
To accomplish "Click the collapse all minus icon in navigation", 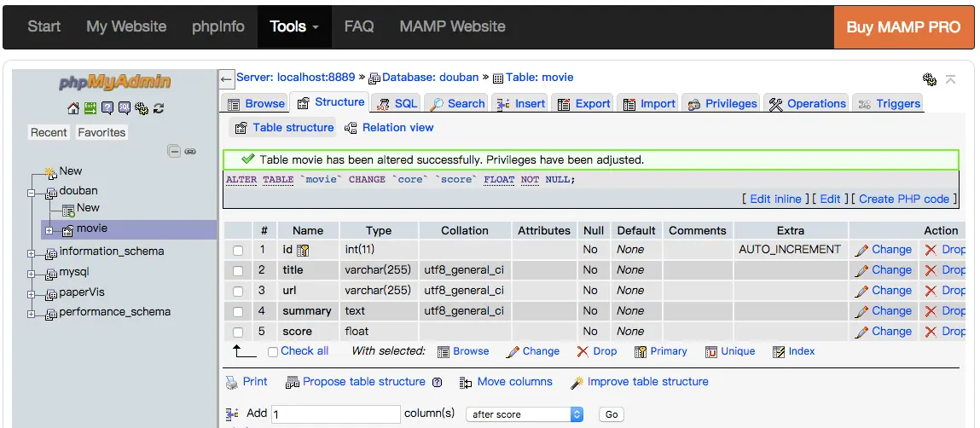I will (x=174, y=151).
